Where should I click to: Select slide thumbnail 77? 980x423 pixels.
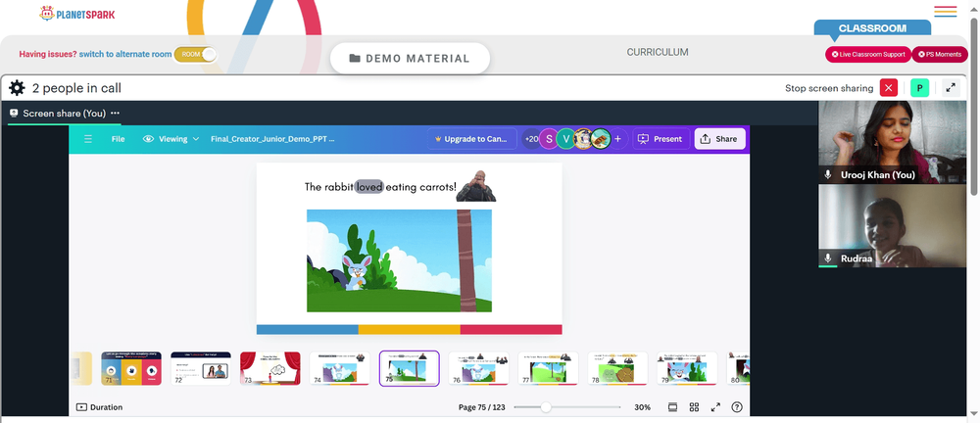[548, 368]
